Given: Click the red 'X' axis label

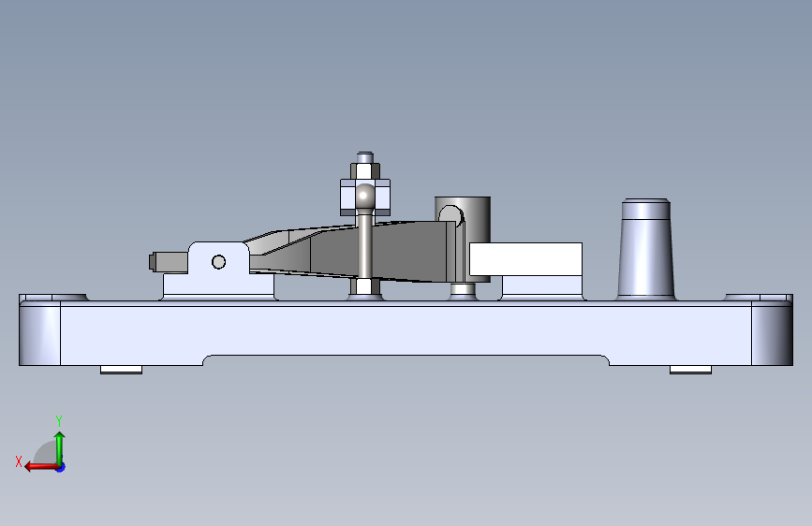Looking at the screenshot, I should (x=19, y=461).
